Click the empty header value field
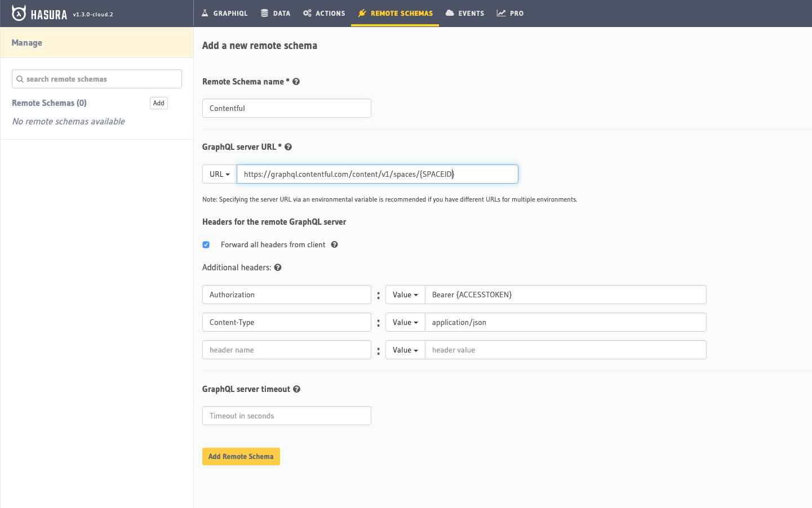This screenshot has width=812, height=508. click(x=566, y=350)
